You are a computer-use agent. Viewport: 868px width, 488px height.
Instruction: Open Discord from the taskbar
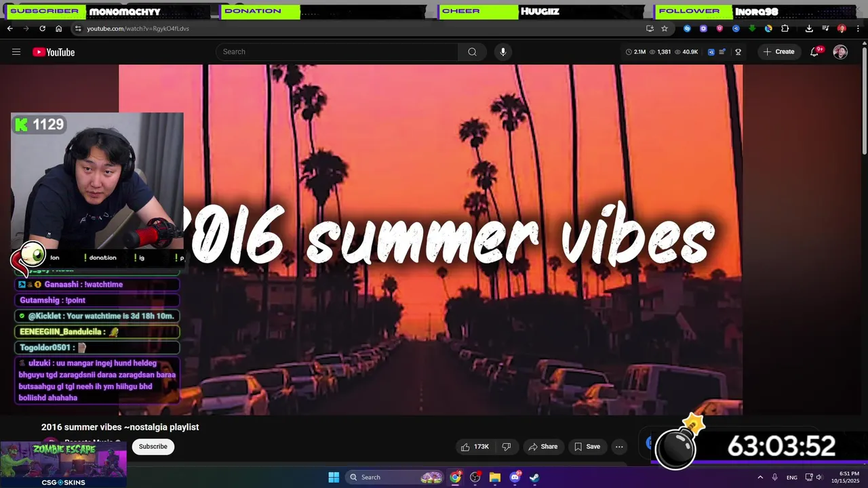pos(515,477)
